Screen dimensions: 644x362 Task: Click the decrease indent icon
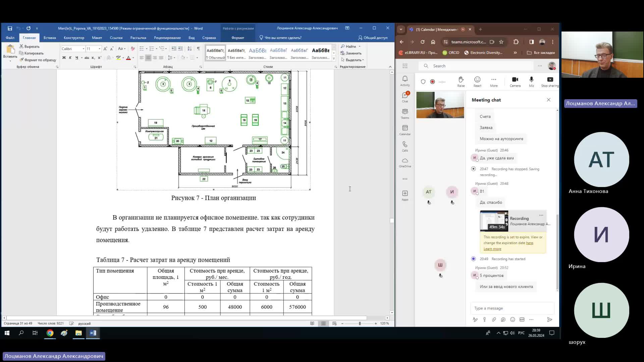click(x=174, y=49)
